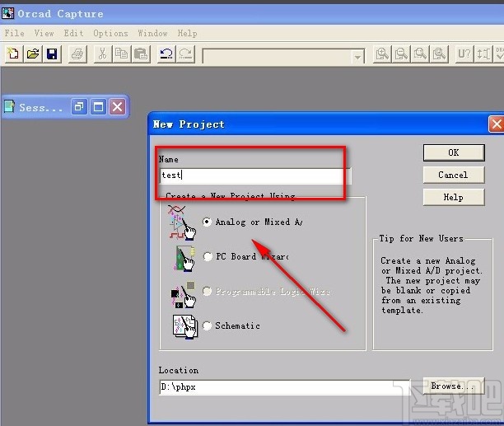Confirm the new project with OK
The height and width of the screenshot is (426, 504).
[454, 152]
